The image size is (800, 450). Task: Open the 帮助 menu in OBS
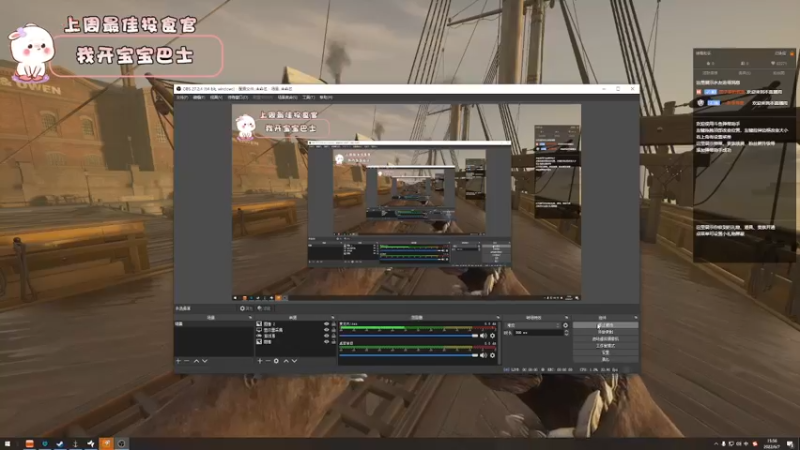coord(326,97)
